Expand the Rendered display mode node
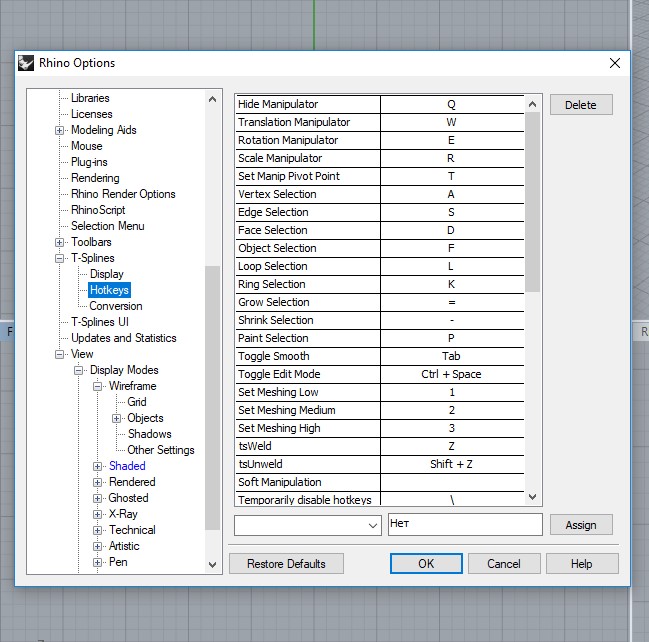 click(x=97, y=482)
